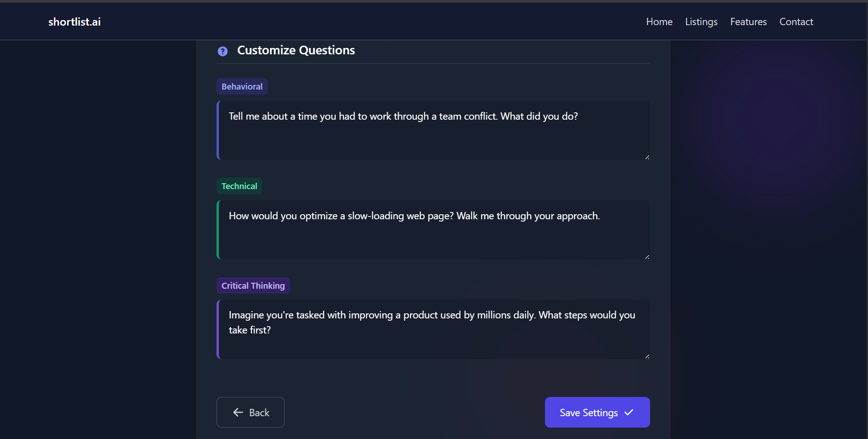Click the Critical Thinking category tag
This screenshot has width=868, height=439.
253,286
